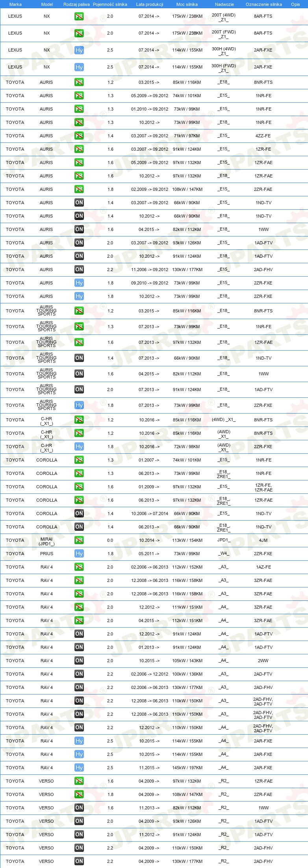The image size is (308, 868).
Task: Click power cell 145kW / 197KM
Action: [187, 768]
